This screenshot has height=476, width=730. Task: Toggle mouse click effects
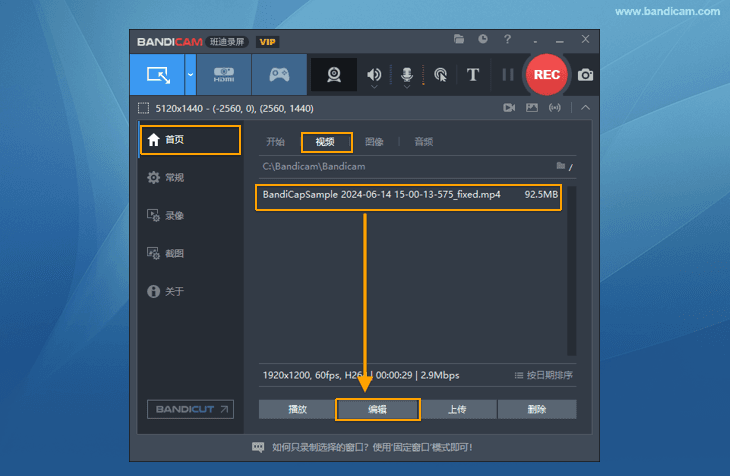point(440,75)
